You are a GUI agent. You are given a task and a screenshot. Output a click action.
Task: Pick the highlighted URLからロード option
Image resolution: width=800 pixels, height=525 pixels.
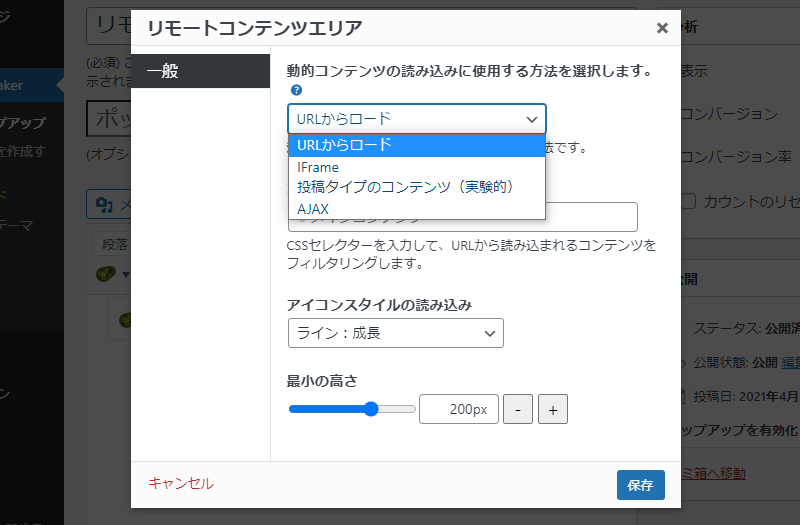(417, 145)
